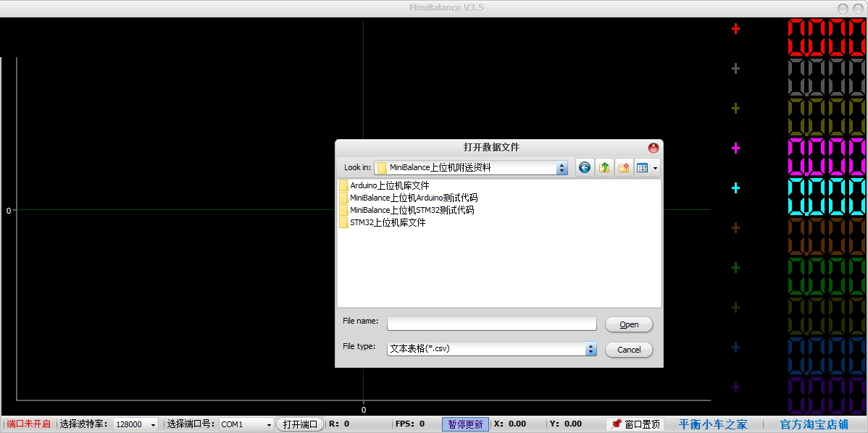The image size is (868, 433).
Task: Click the 端口未开启 status text
Action: pyautogui.click(x=28, y=424)
